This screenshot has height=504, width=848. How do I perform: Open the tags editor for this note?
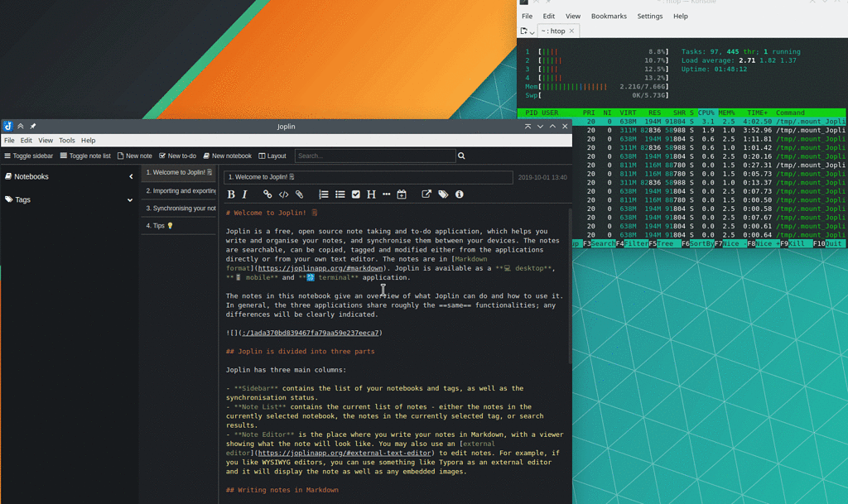tap(443, 194)
